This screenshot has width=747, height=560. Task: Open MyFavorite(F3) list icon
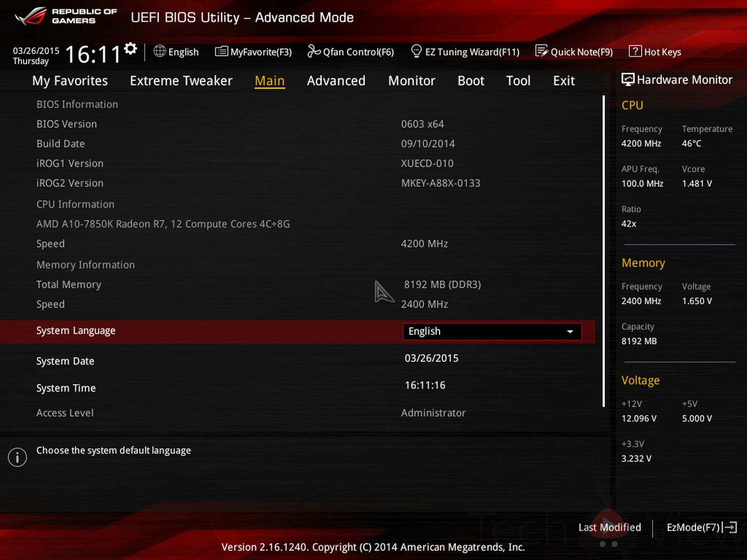pos(222,51)
